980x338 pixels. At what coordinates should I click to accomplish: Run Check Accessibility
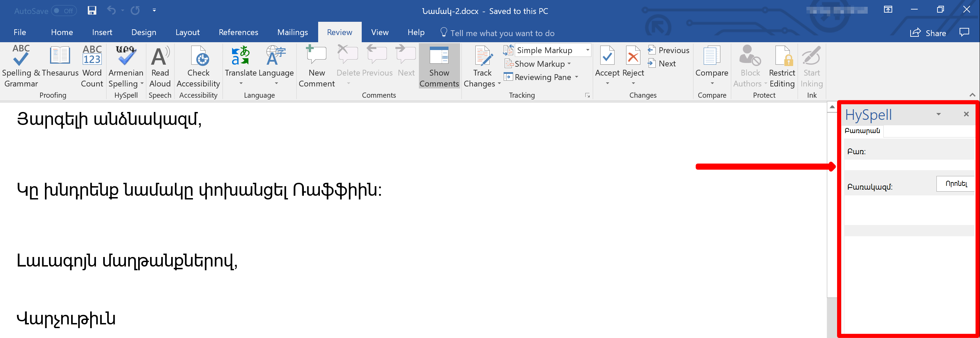[198, 67]
